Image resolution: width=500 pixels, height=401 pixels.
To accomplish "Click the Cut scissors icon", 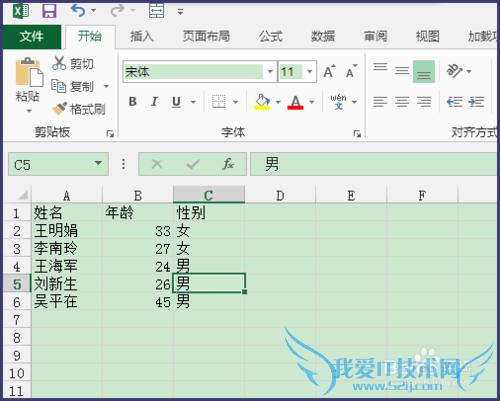I will (59, 63).
